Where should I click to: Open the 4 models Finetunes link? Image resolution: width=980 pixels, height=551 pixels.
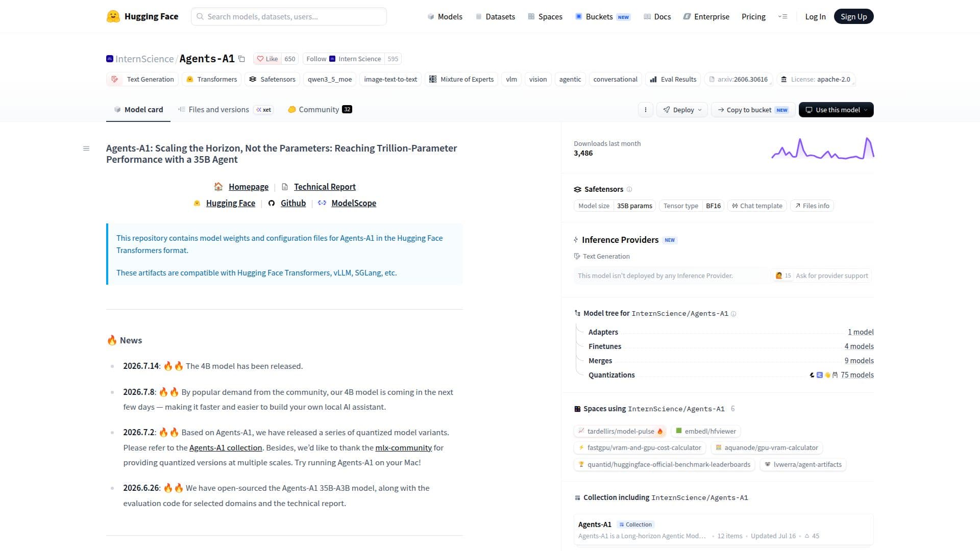pyautogui.click(x=859, y=346)
